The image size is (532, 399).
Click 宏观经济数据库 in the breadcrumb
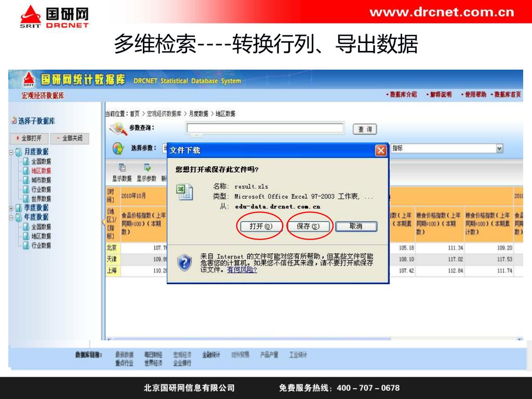coord(164,114)
